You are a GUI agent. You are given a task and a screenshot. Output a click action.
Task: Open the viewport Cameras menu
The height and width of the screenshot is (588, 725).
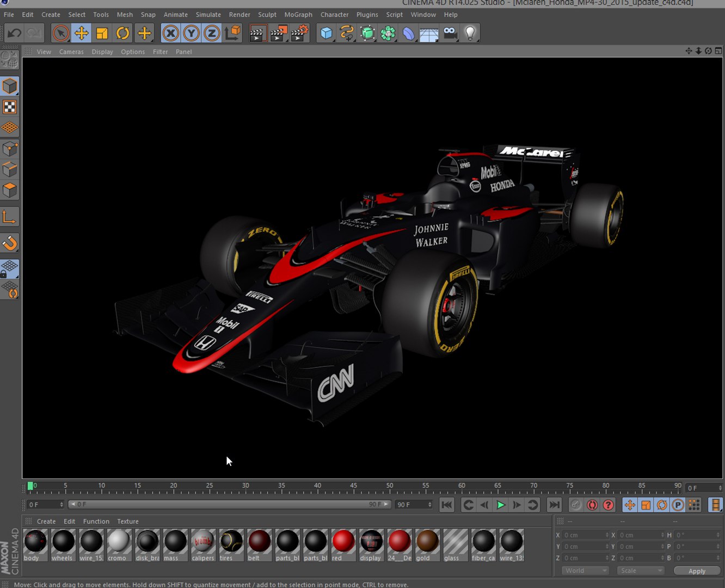click(x=71, y=52)
